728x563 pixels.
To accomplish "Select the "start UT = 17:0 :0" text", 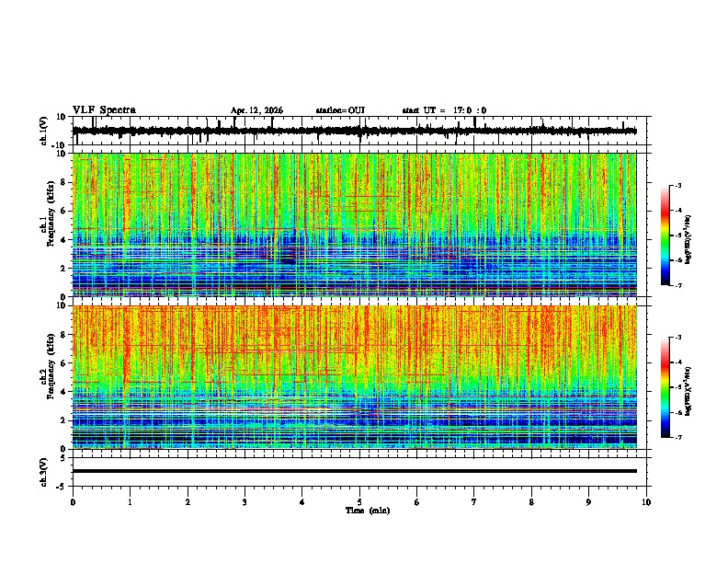I will pyautogui.click(x=444, y=110).
